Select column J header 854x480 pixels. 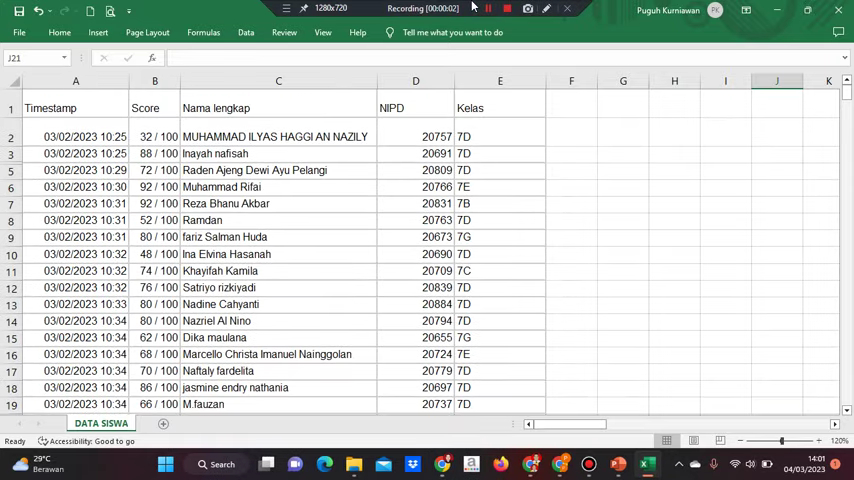pyautogui.click(x=777, y=81)
